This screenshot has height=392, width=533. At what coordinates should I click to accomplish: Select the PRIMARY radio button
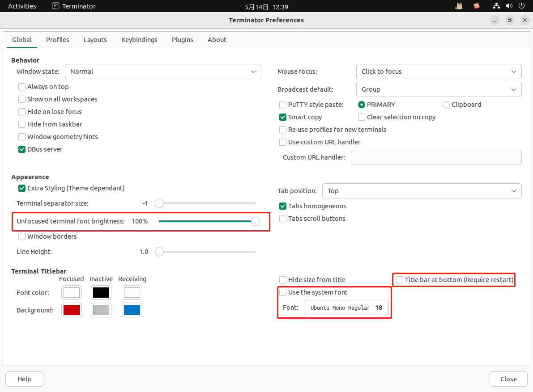click(x=362, y=105)
